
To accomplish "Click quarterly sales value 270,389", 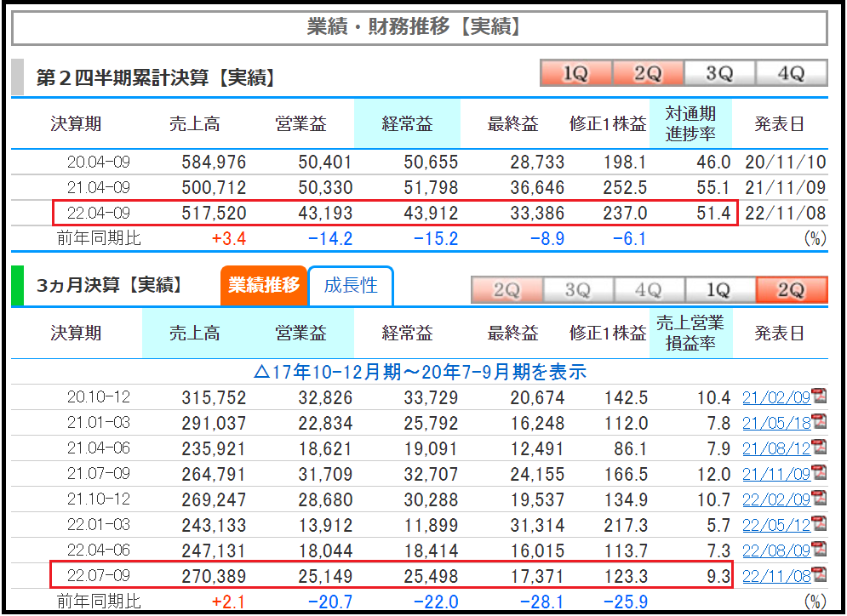I will (214, 576).
